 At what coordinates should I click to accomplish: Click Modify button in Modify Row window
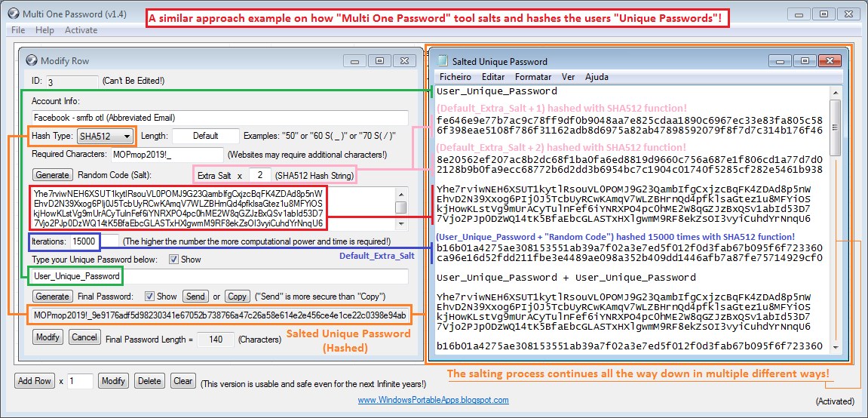48,337
